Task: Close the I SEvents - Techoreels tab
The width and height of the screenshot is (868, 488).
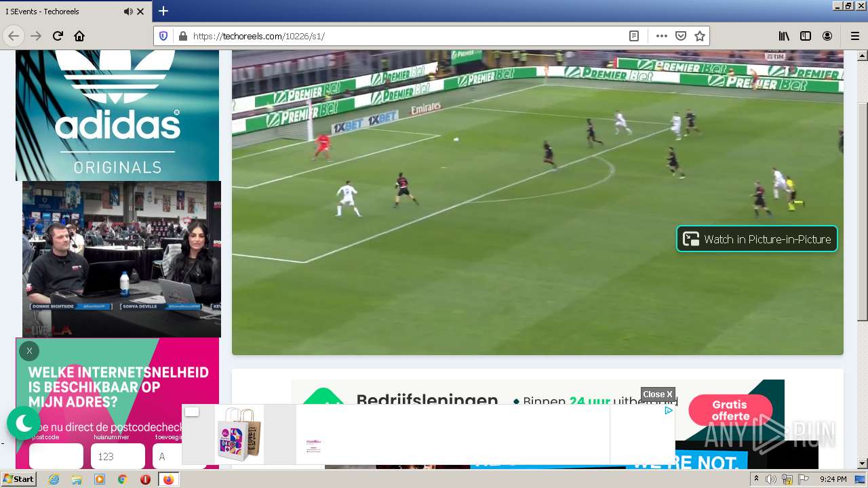Action: (x=140, y=12)
